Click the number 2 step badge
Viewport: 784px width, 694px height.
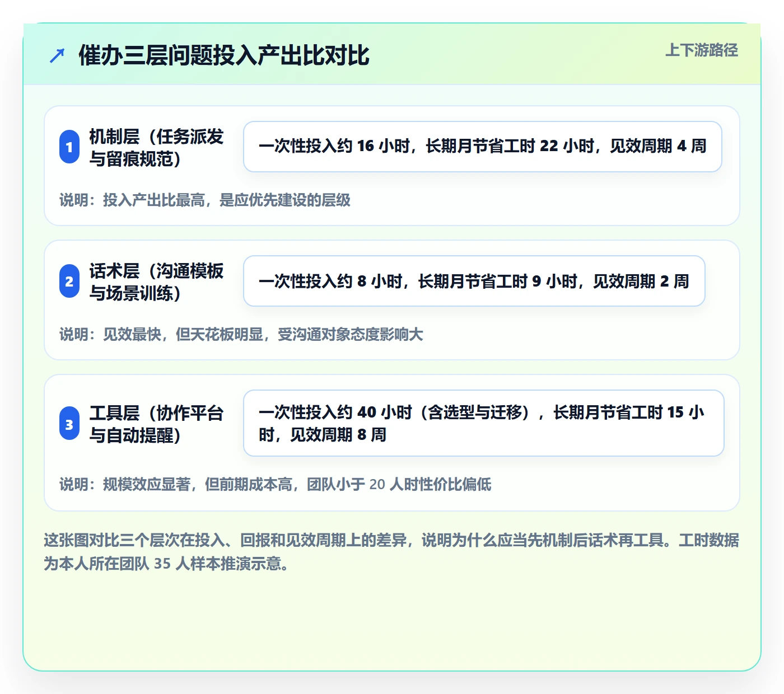[69, 282]
